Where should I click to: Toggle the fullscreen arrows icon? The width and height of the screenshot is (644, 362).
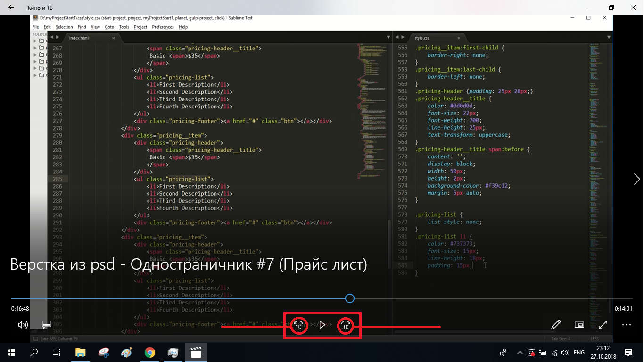pos(603,325)
